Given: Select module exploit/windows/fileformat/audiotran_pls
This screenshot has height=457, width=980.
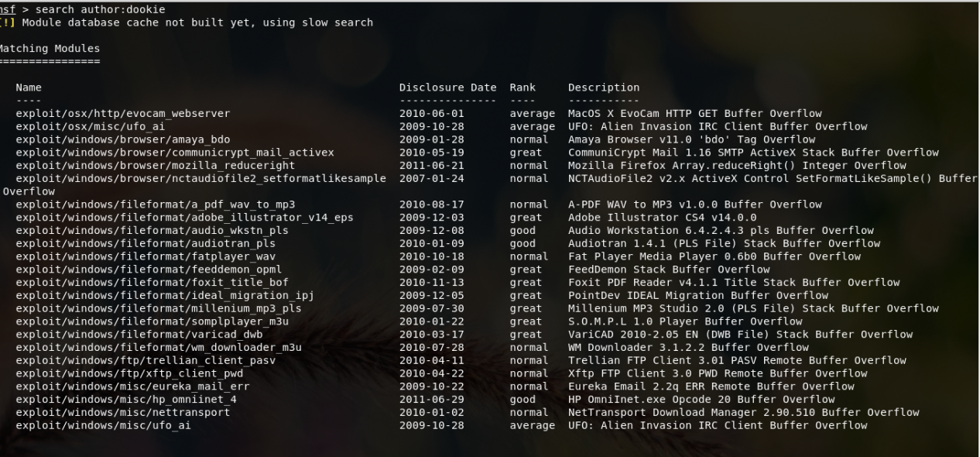Looking at the screenshot, I should click(146, 243).
